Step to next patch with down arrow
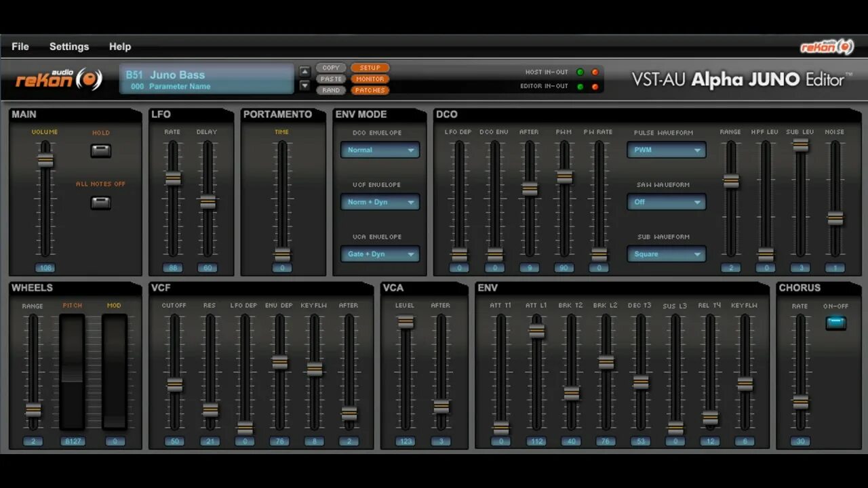868x488 pixels. pos(304,85)
